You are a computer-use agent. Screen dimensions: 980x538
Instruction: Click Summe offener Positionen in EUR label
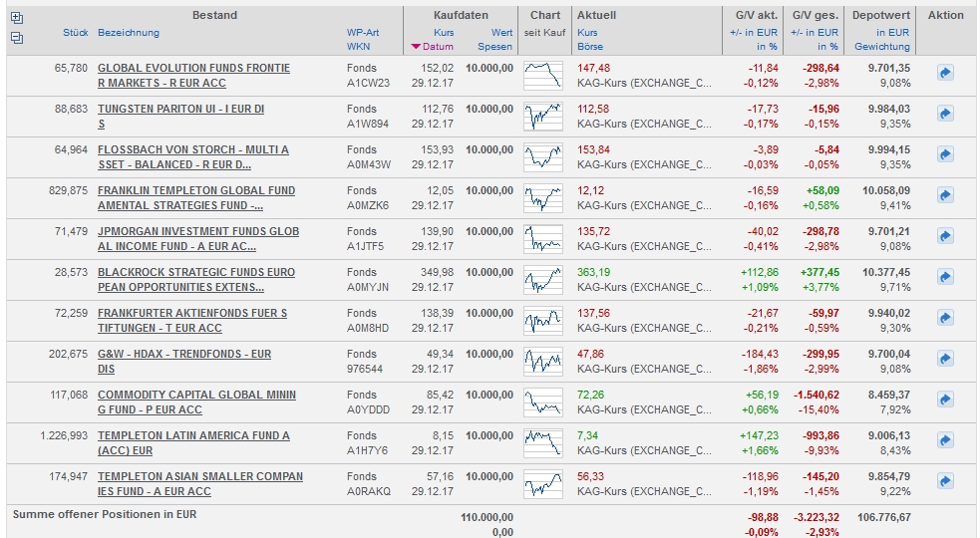105,514
